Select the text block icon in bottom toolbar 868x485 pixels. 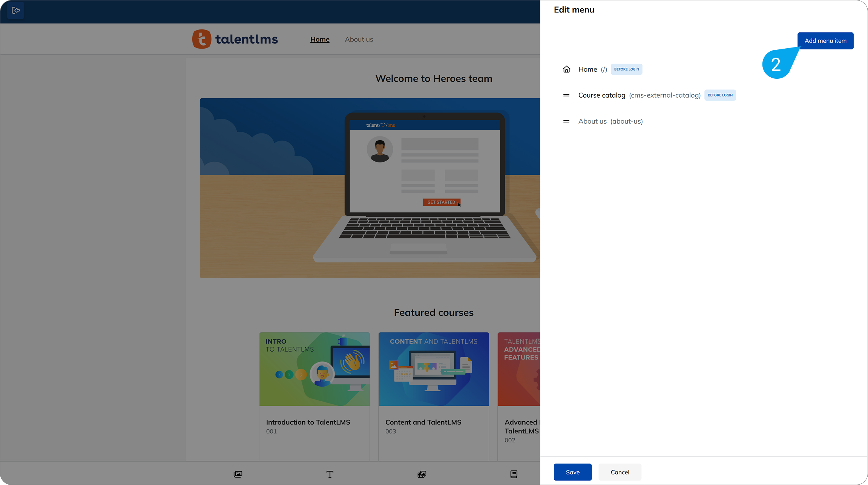click(330, 474)
